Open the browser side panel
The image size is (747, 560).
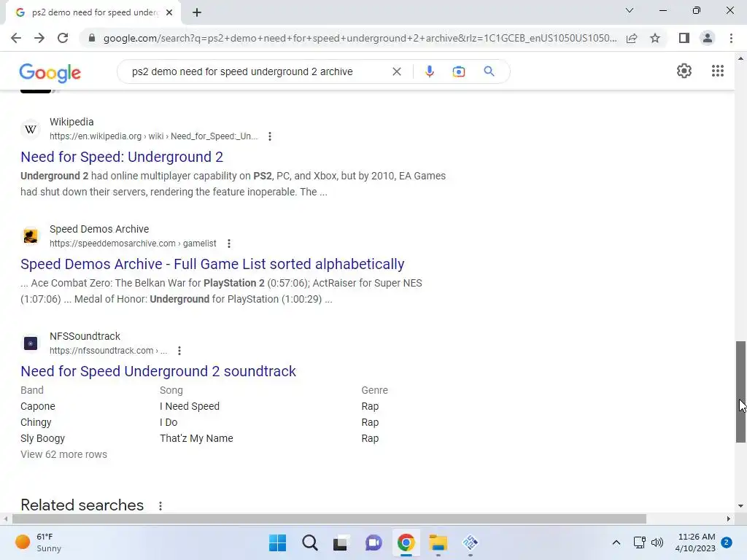tap(684, 38)
